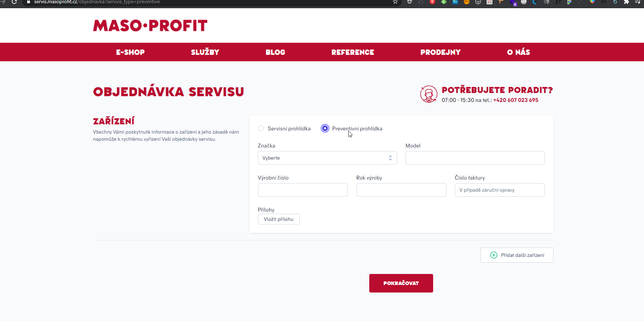Click the AdBlock Plus extension icon
The image size is (644, 321).
(x=523, y=2)
